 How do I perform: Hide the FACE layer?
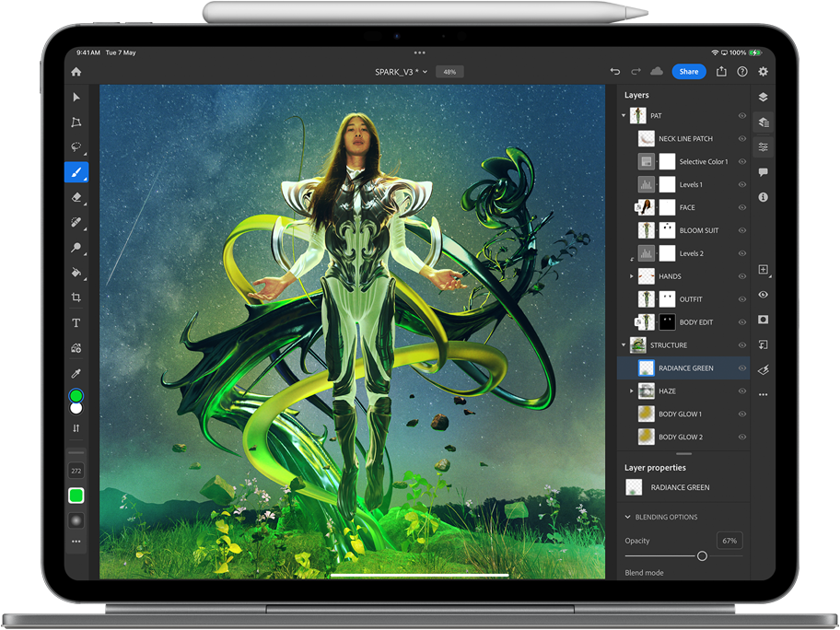[741, 208]
